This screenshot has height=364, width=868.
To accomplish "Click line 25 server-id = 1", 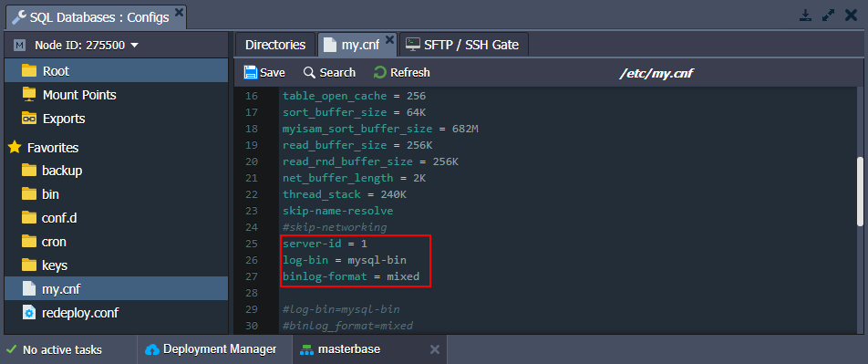I will [x=325, y=244].
